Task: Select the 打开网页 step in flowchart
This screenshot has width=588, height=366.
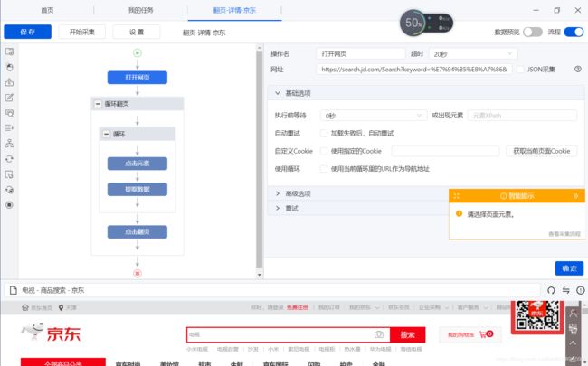Action: (x=138, y=78)
